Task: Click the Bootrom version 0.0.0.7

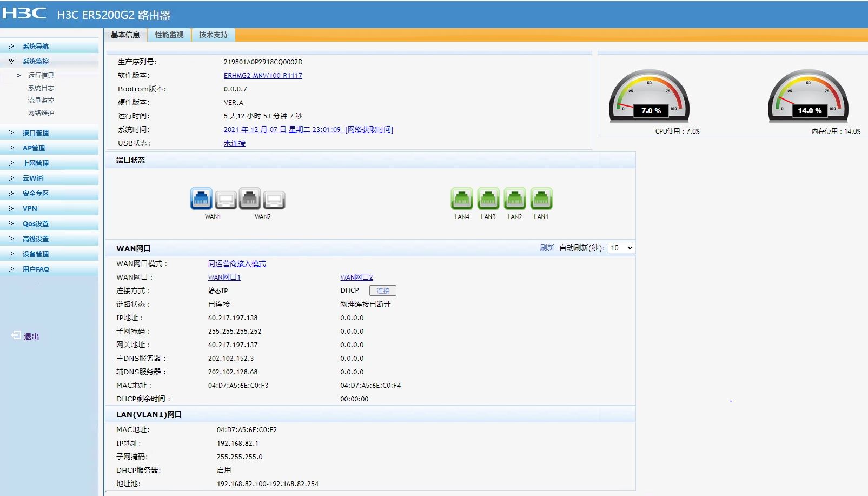Action: click(236, 89)
